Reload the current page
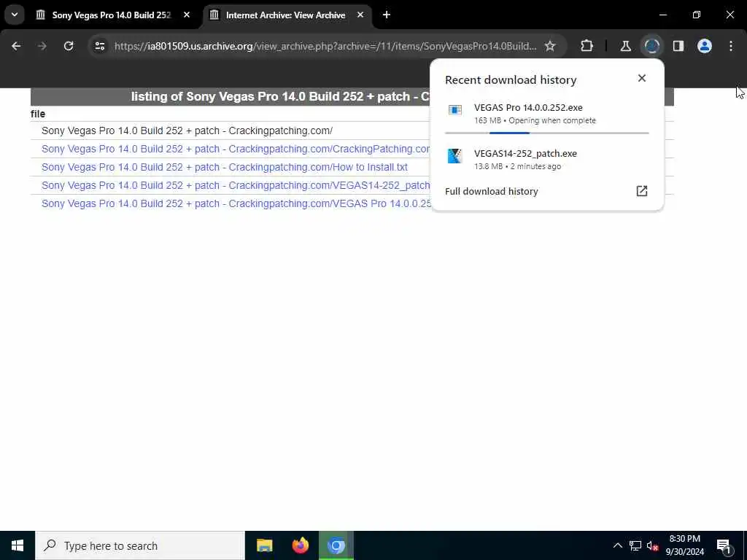This screenshot has width=747, height=560. click(x=69, y=46)
